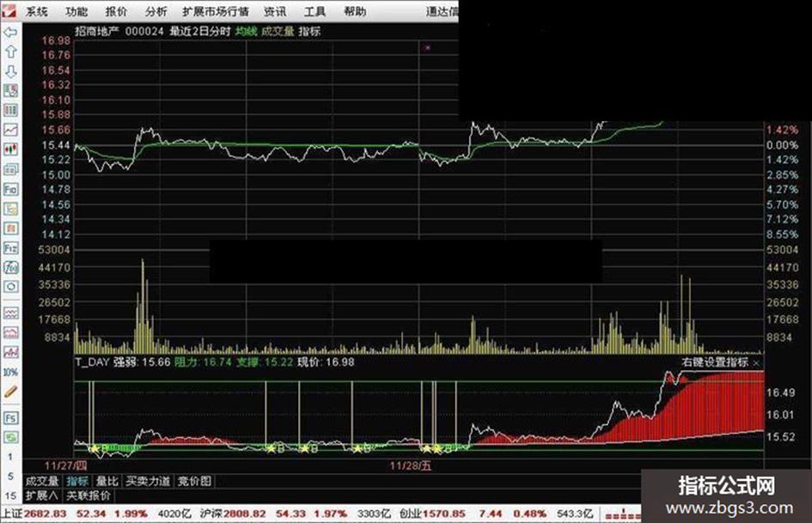Click the down arrow icon in sidebar

[10, 71]
